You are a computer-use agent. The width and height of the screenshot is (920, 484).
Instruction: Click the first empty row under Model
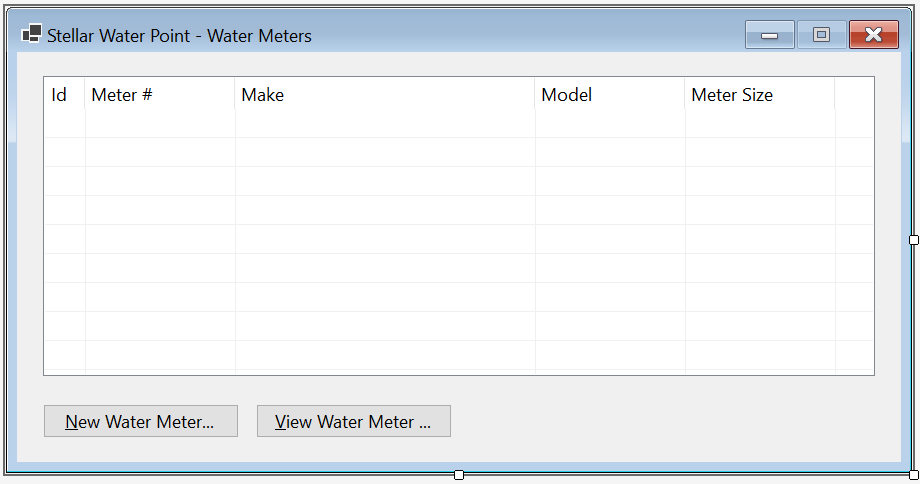point(610,124)
